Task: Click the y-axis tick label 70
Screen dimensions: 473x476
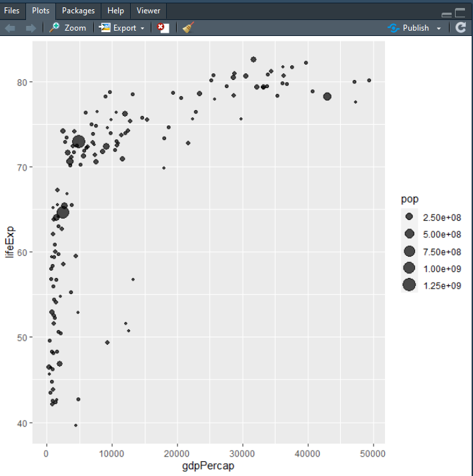Action: (x=22, y=167)
